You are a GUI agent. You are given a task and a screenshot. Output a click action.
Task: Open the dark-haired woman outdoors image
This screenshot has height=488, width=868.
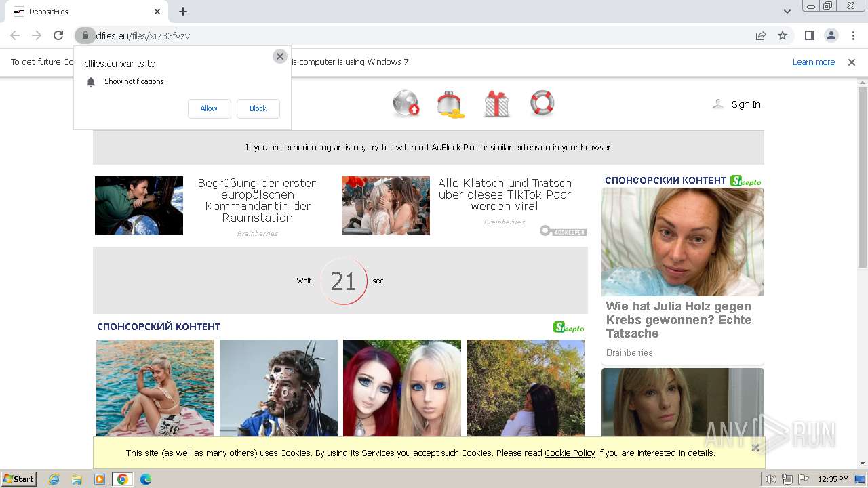pos(526,388)
